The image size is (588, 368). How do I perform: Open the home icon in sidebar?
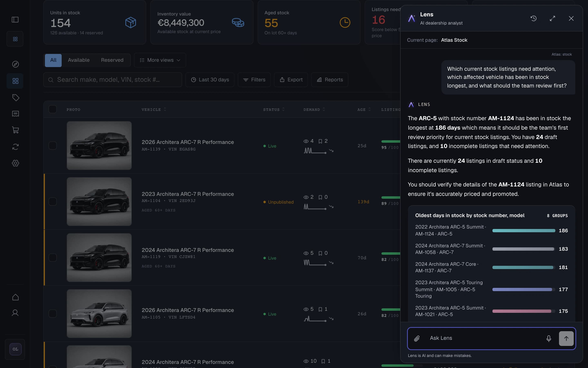coord(15,297)
